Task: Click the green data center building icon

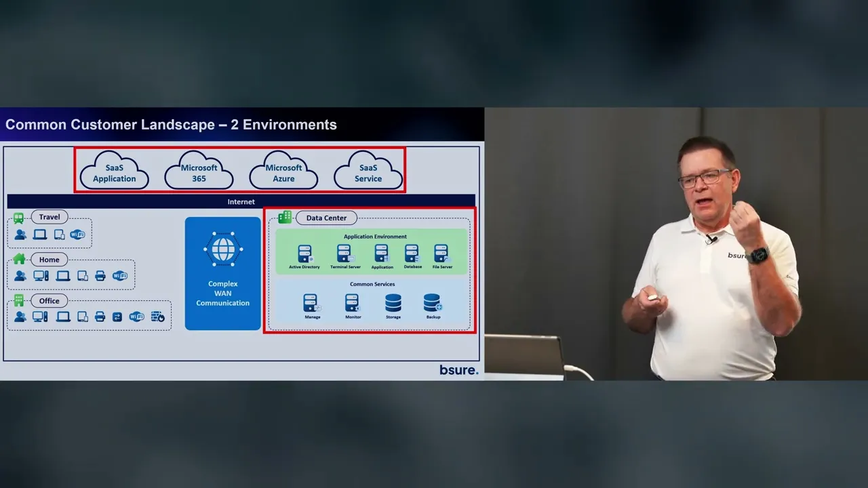Action: (x=285, y=217)
